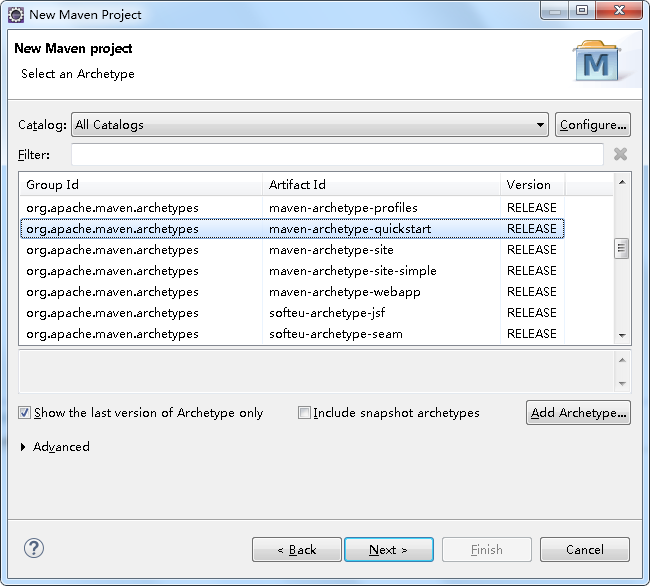Click the Configure button
650x586 pixels.
click(593, 125)
